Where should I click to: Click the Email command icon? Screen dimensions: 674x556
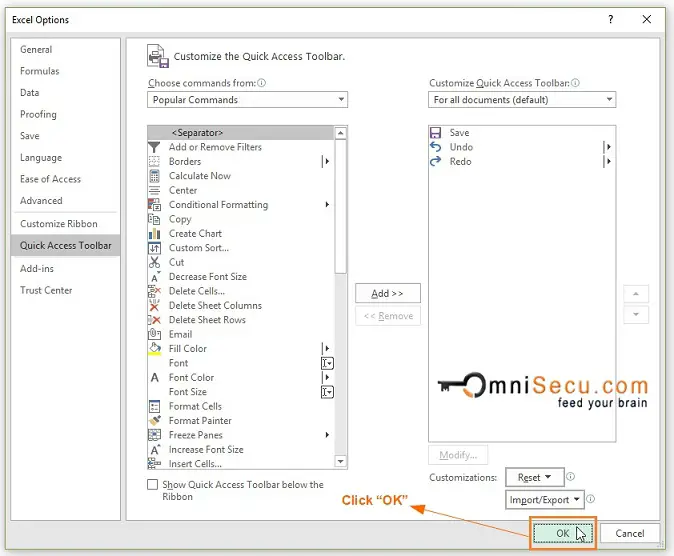pos(154,334)
